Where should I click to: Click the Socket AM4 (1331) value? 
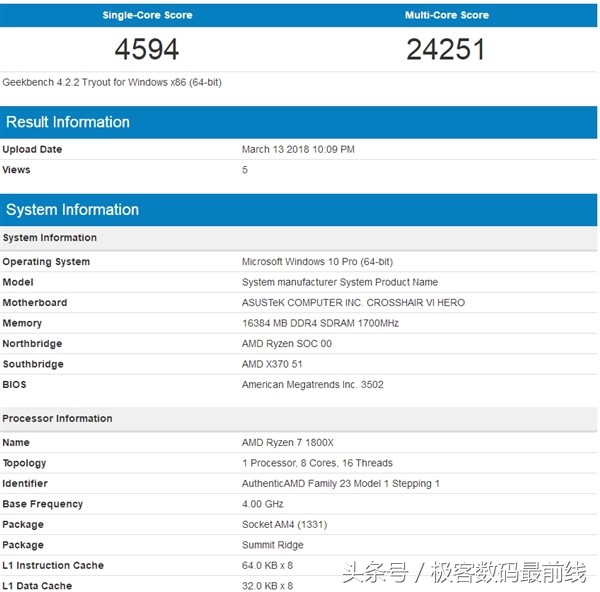point(284,525)
